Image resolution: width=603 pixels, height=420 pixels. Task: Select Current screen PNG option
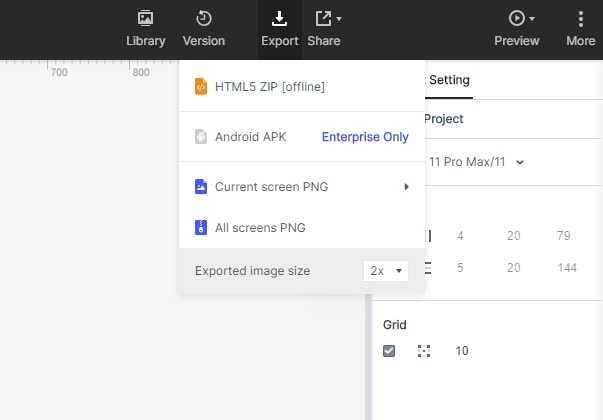271,187
